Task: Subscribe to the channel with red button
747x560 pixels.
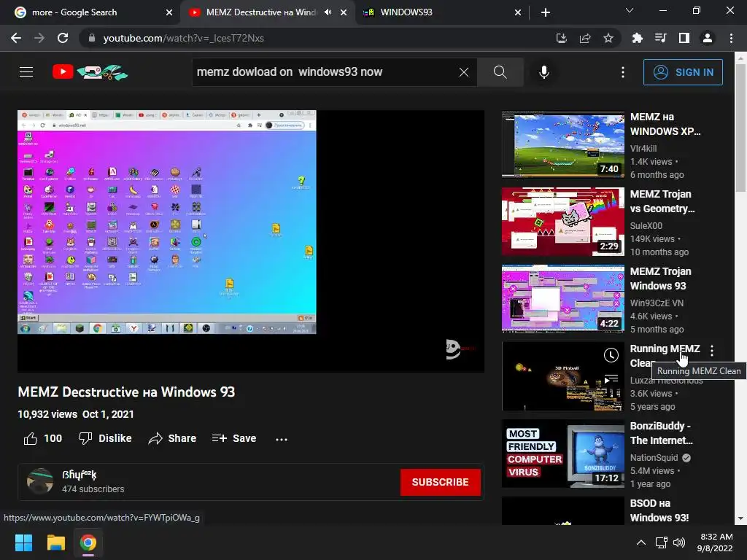Action: point(440,482)
